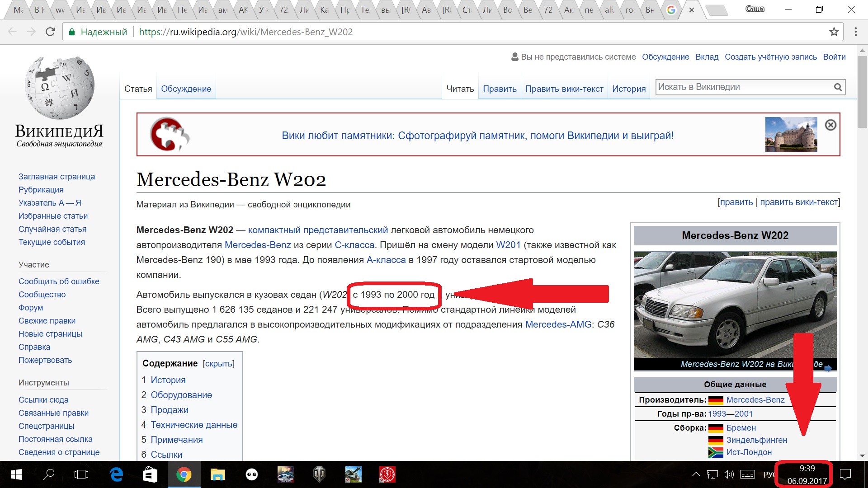Reload the page with refresh icon
Screen dimensions: 868x488
(x=50, y=32)
